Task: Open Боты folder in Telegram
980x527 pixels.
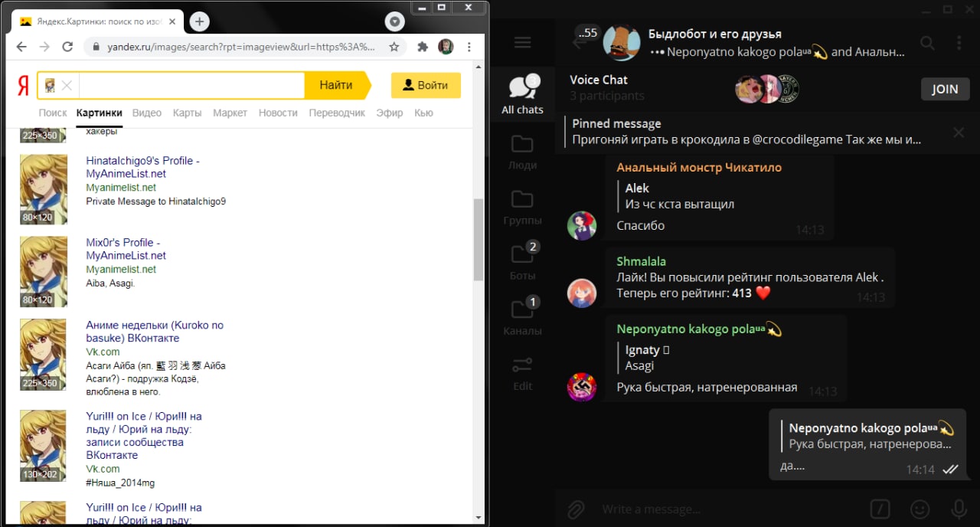Action: coord(523,261)
